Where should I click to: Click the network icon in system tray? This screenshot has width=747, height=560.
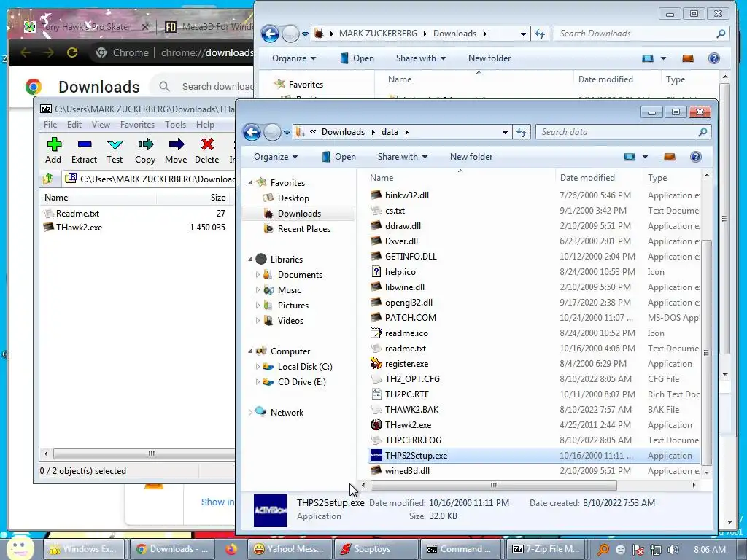point(656,550)
